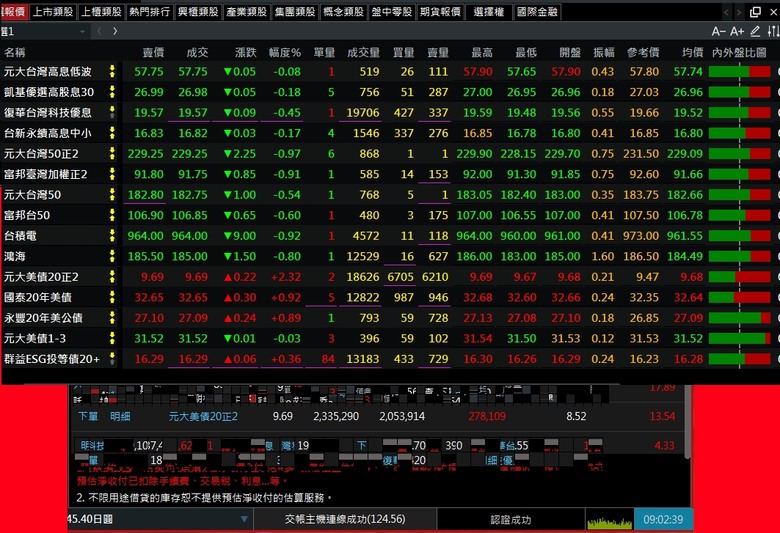Screen dimensions: 780x533
Task: Click the yellow icon beside 元大台灣50正2
Action: (112, 153)
